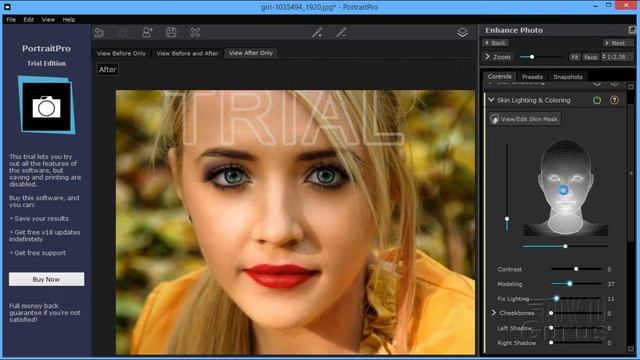Click the PortraitPro camera logo

click(x=47, y=105)
